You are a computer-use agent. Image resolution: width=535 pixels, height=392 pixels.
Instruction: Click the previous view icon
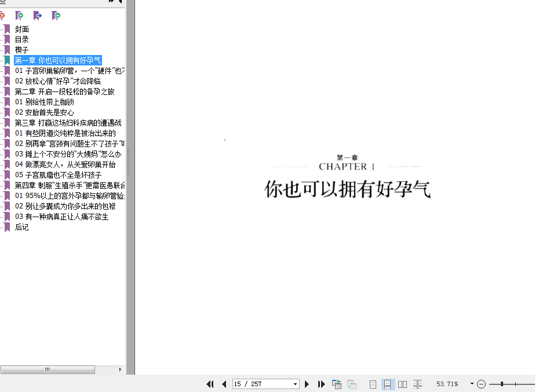pos(337,384)
